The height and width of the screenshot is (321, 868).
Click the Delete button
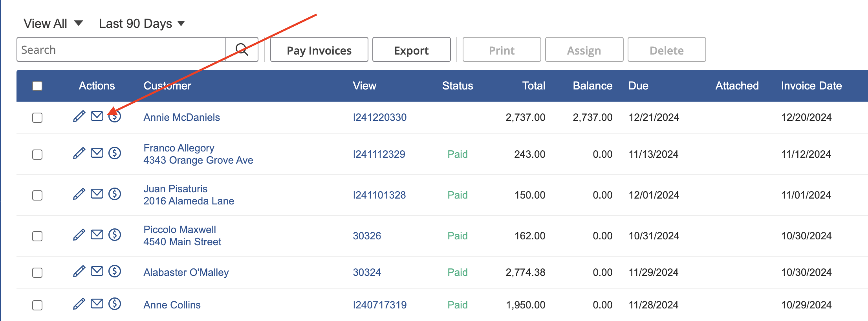pos(667,50)
